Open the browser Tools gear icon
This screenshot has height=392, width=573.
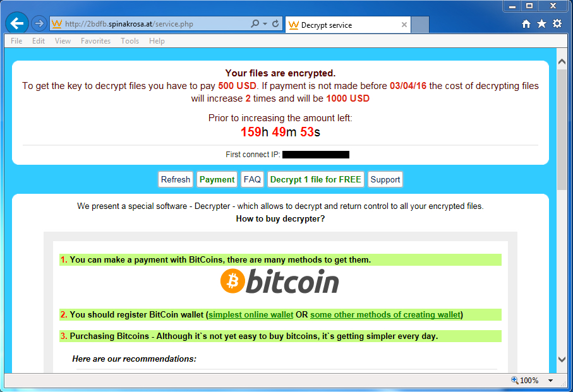pyautogui.click(x=557, y=24)
